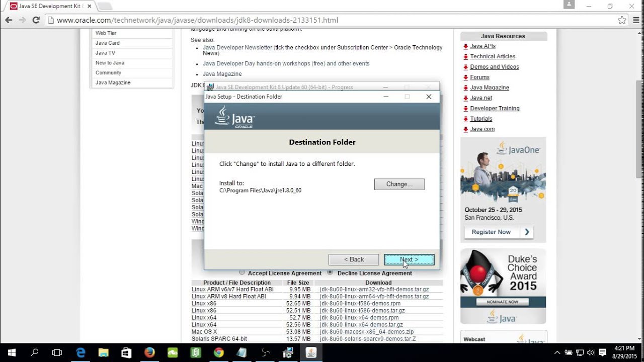Viewport: 644px width, 362px height.
Task: Select Accept License Agreement radio button
Action: pyautogui.click(x=243, y=273)
